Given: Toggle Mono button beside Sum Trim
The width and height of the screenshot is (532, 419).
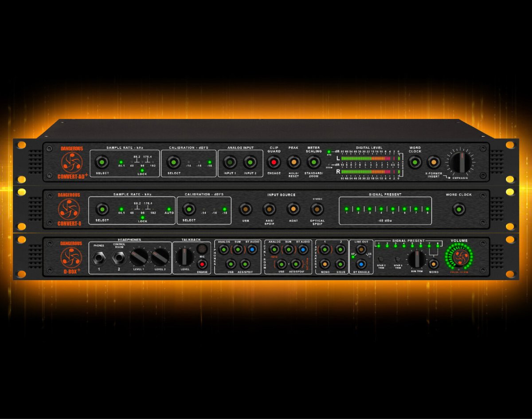Looking at the screenshot, I should [434, 264].
